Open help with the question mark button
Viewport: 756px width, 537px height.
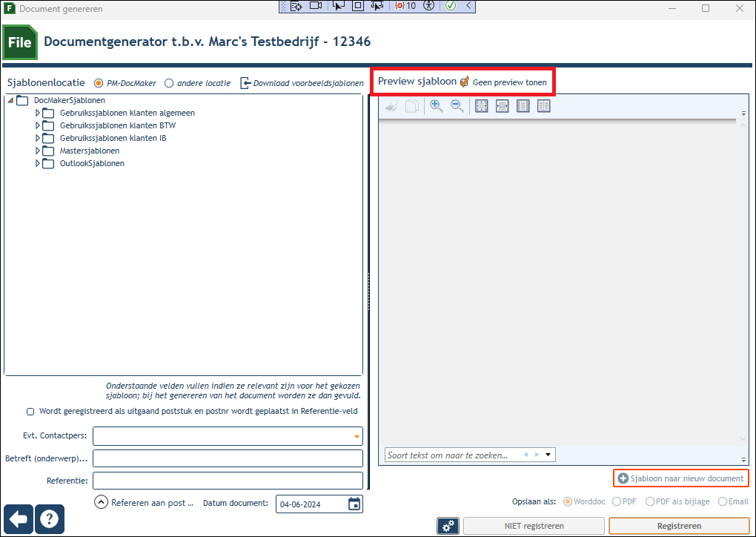click(x=49, y=519)
